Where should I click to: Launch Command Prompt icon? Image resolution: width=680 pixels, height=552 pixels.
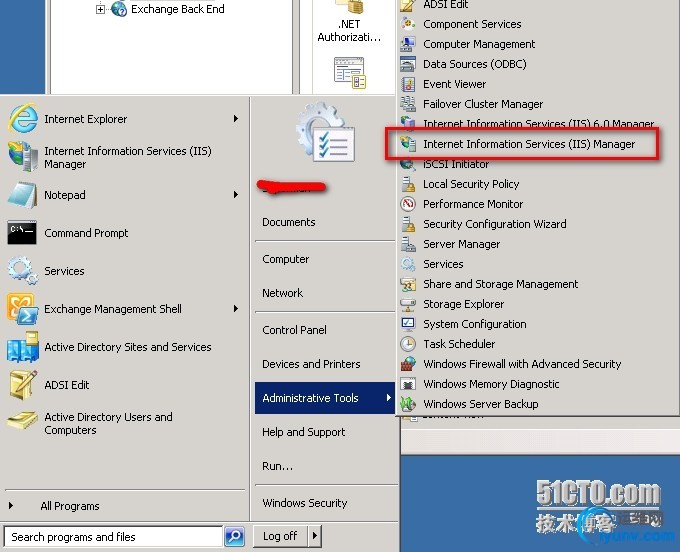(x=22, y=233)
